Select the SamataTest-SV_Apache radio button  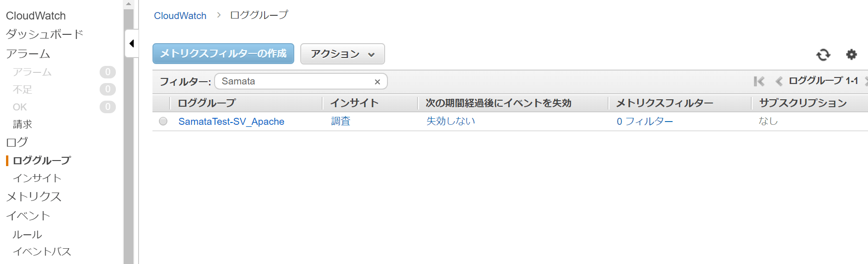point(163,121)
